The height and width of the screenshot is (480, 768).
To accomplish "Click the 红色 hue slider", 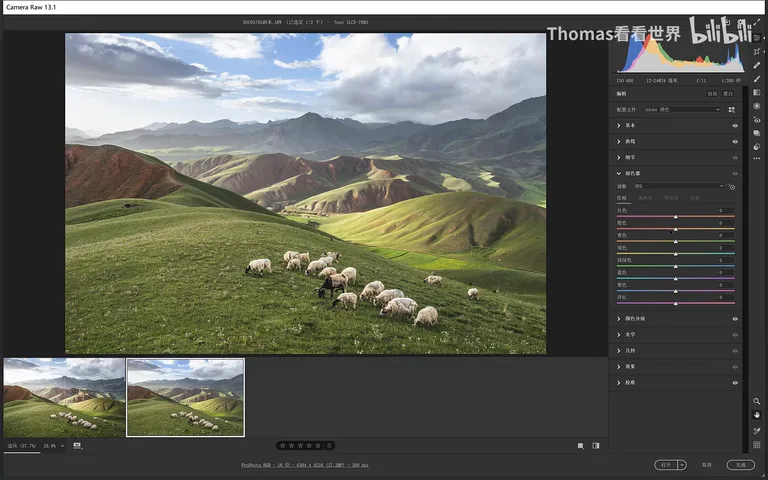I will pos(675,216).
